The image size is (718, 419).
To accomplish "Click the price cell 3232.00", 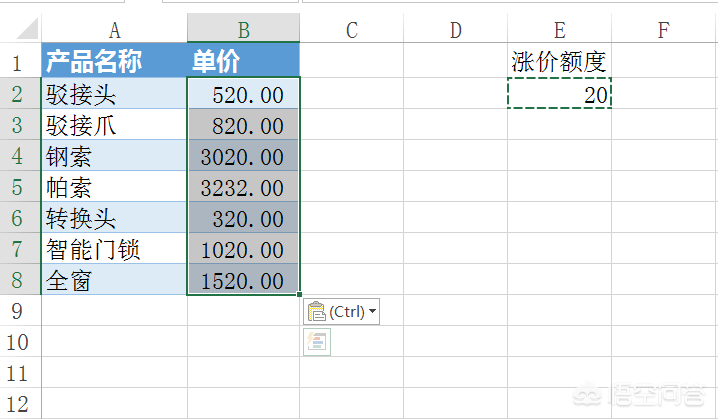I will tap(243, 187).
